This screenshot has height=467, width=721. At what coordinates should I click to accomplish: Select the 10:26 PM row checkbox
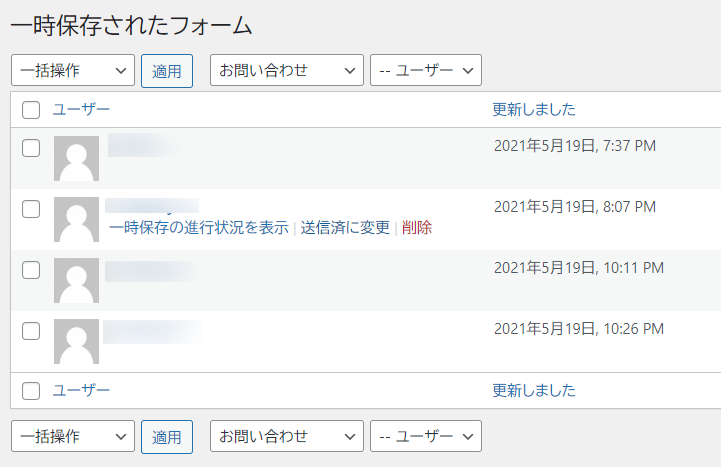coord(31,331)
